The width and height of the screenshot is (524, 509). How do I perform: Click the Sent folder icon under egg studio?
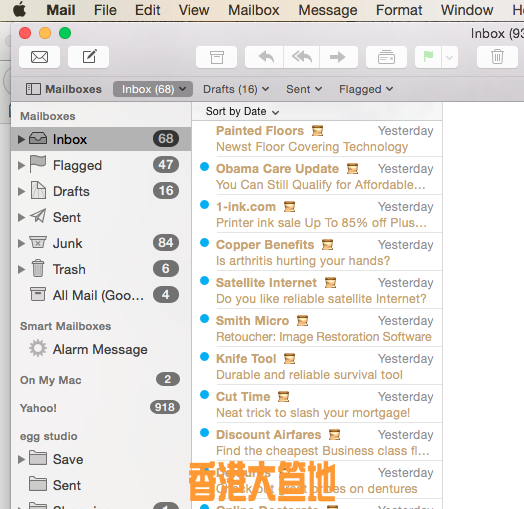[38, 484]
